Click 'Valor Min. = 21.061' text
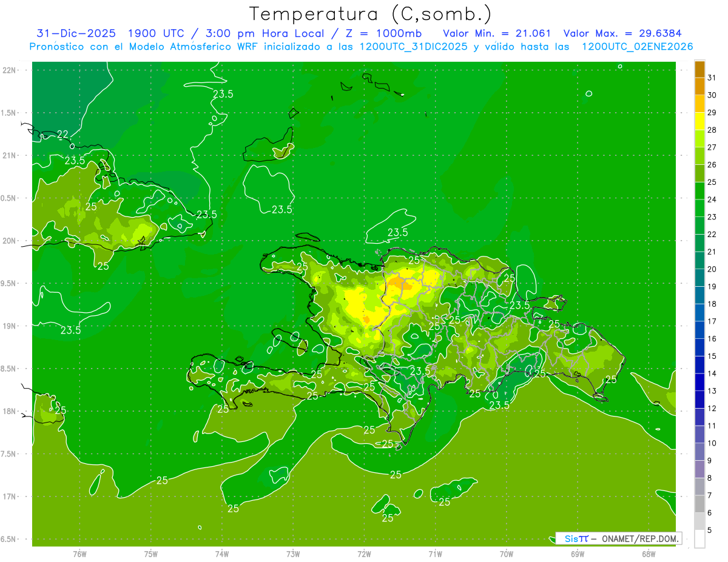The width and height of the screenshot is (728, 562). [497, 33]
